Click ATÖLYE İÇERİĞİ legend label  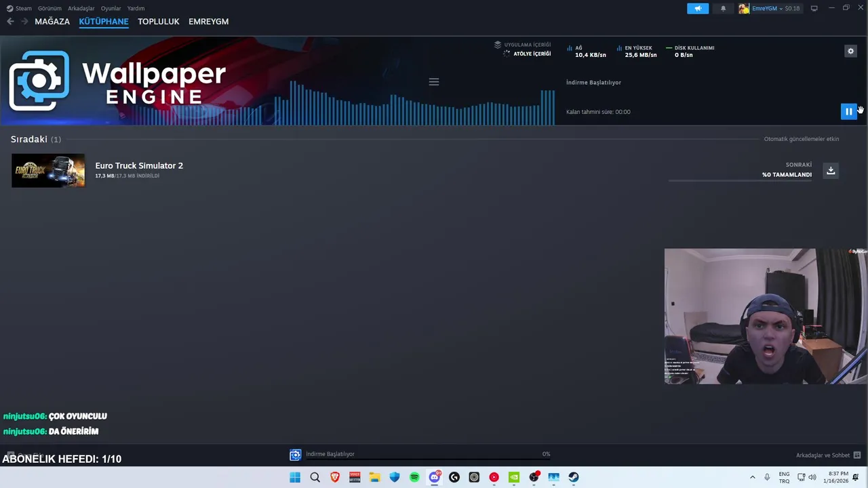point(532,54)
